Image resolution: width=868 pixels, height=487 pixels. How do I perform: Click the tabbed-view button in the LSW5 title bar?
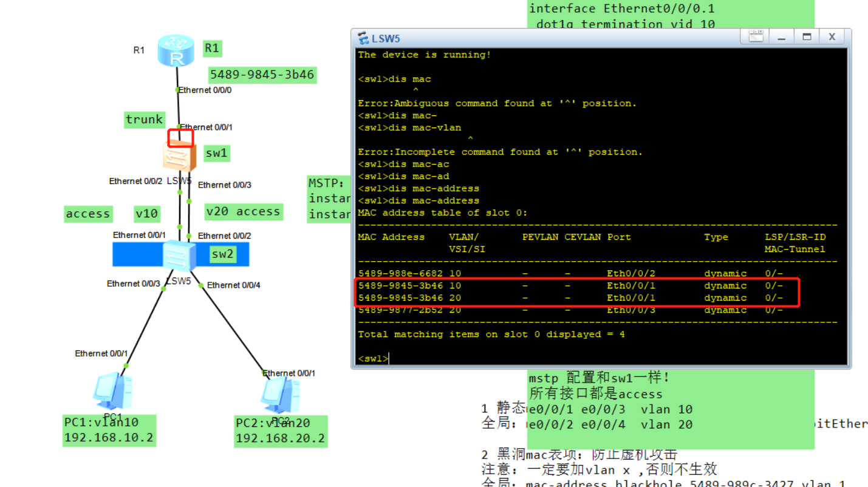(x=755, y=37)
